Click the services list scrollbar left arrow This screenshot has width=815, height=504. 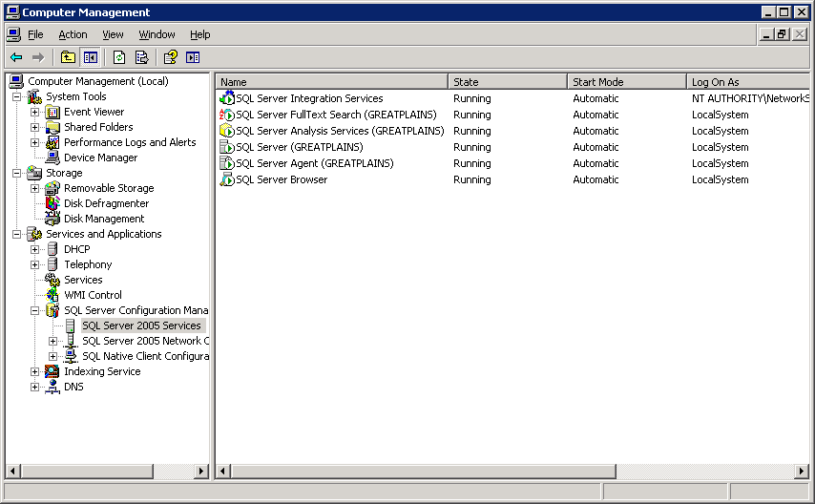(223, 472)
